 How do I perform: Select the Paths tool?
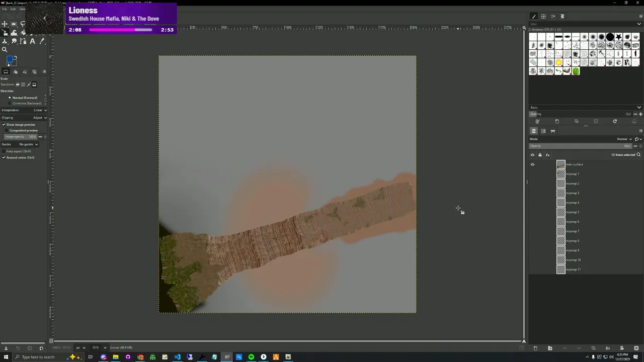23,41
